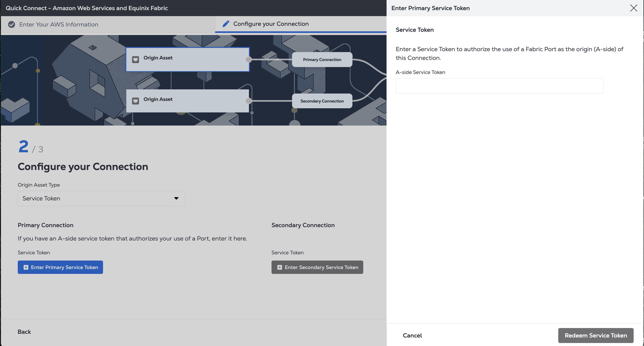Click the dropdown arrow beside Service Token

tap(176, 198)
